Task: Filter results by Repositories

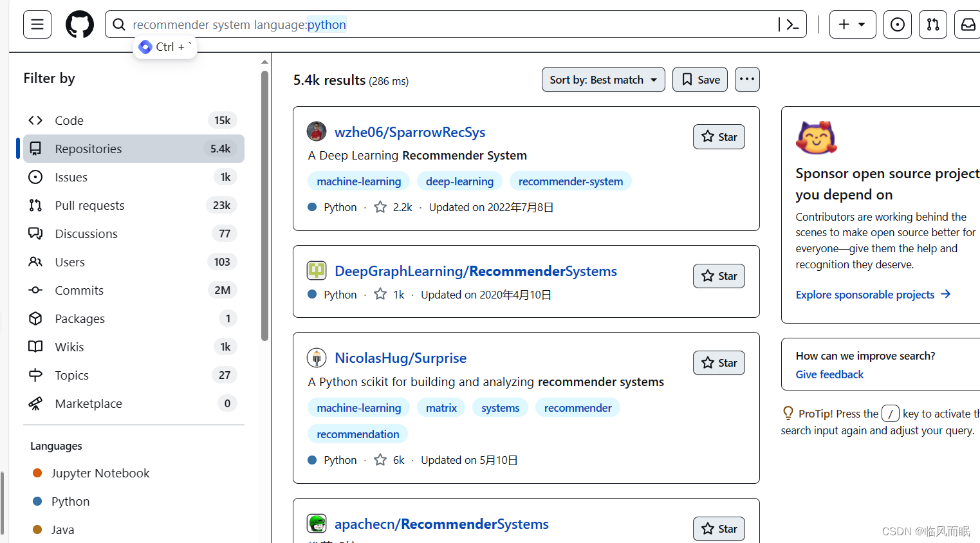Action: [x=134, y=149]
